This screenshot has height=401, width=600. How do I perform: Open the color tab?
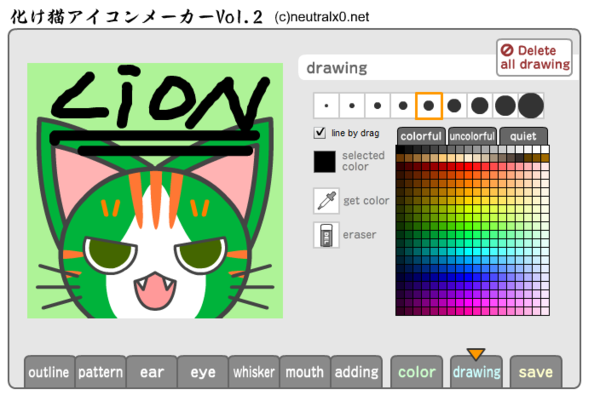417,372
